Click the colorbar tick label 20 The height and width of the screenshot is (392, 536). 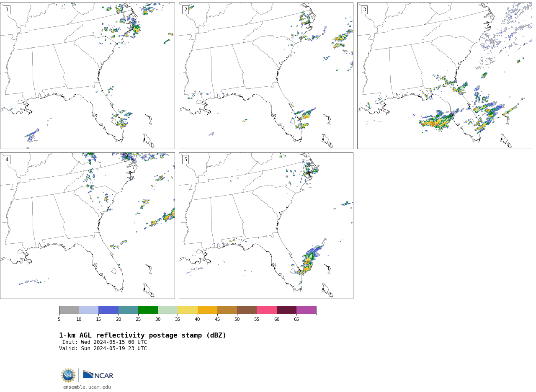tap(119, 320)
